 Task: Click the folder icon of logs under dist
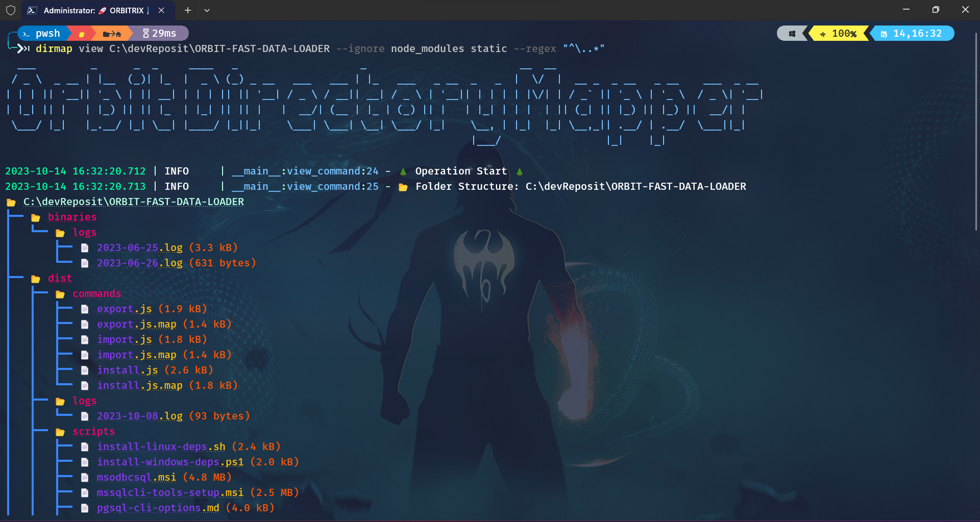60,402
